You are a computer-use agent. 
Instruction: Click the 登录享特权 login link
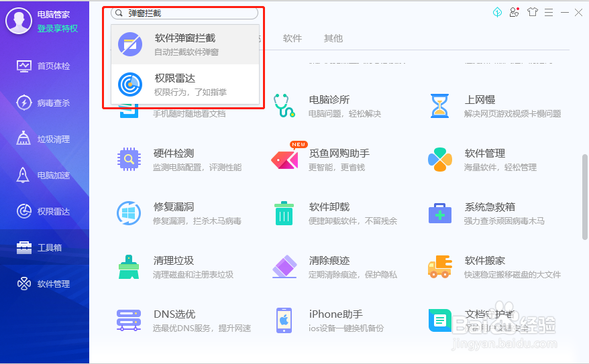point(58,29)
